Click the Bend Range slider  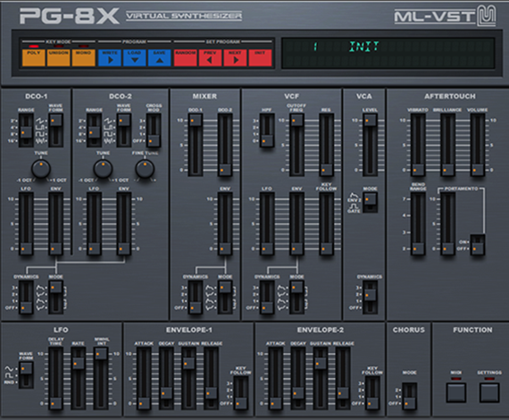click(x=418, y=223)
